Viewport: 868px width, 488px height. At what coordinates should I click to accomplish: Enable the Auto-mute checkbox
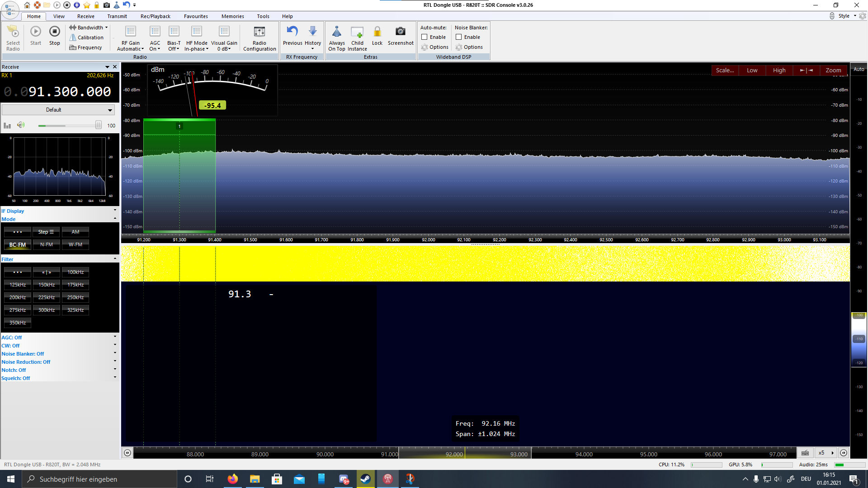point(425,37)
